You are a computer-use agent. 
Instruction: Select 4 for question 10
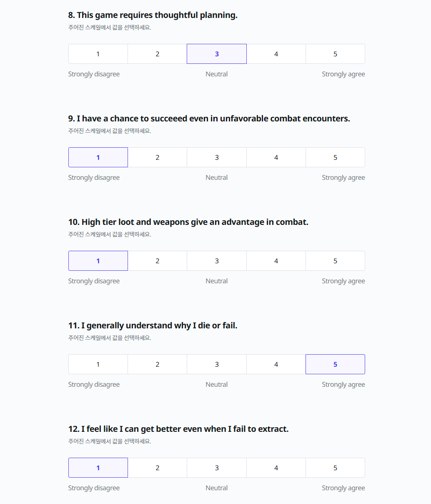coord(276,261)
